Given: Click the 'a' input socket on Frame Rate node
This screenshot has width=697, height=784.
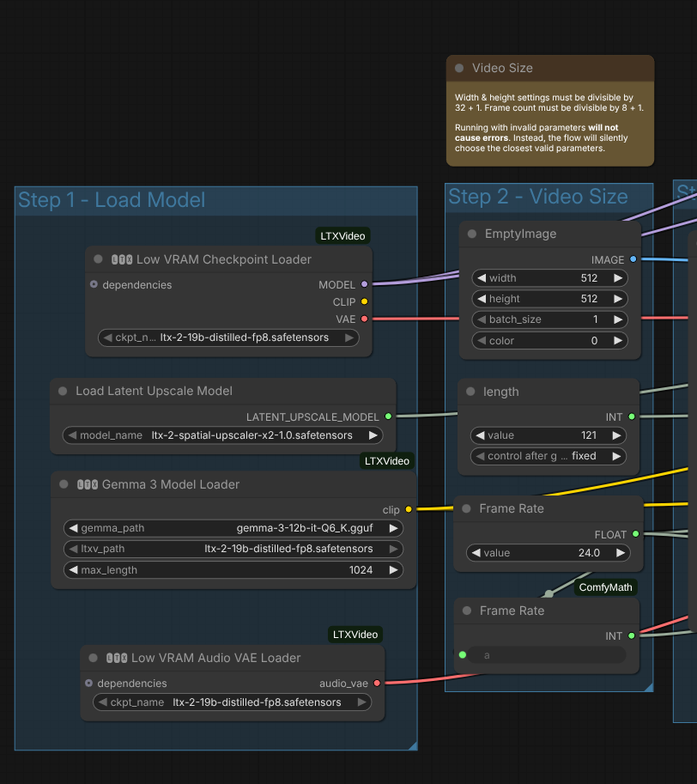Looking at the screenshot, I should [x=463, y=654].
